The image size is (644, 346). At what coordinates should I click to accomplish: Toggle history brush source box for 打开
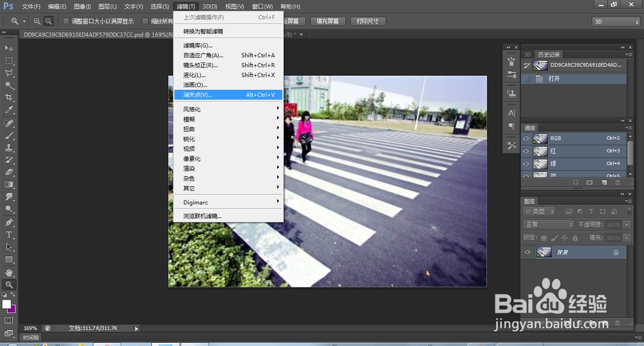[527, 78]
